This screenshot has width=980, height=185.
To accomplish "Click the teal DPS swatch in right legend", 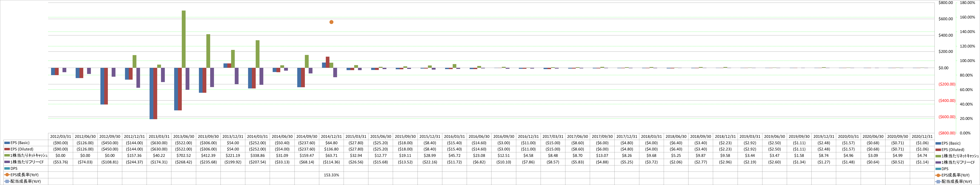I will coord(938,169).
